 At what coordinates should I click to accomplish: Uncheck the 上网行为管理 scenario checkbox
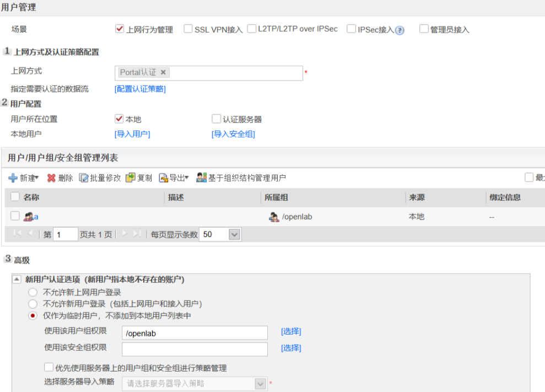120,29
